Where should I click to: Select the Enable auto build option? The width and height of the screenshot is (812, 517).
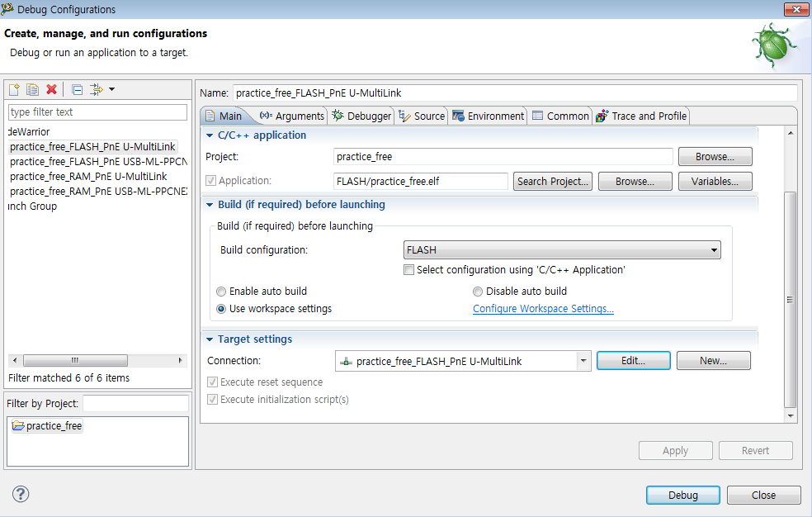coord(221,292)
